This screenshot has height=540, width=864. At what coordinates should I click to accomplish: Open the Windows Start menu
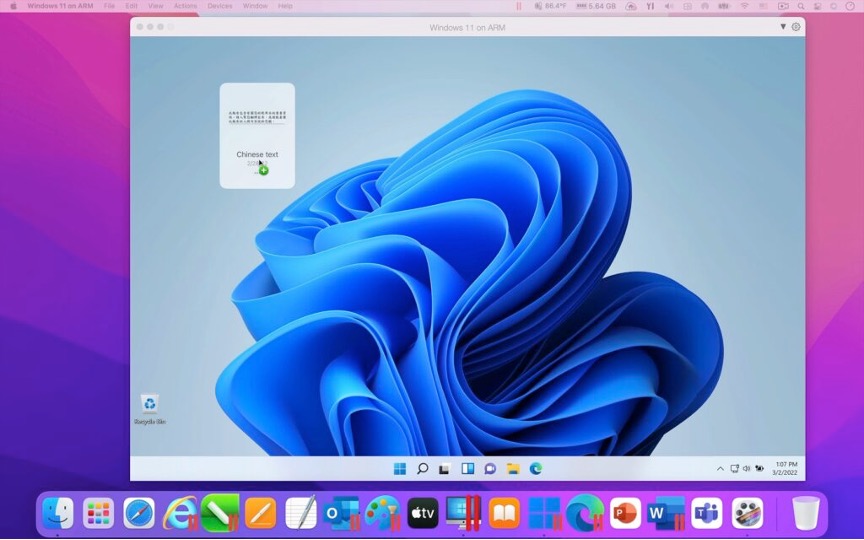coord(400,468)
